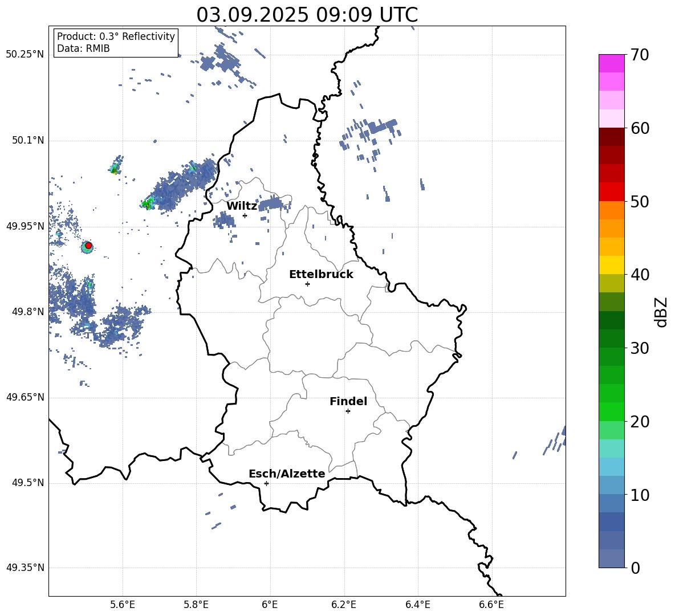This screenshot has height=616, width=675.
Task: Click the 49.65°N latitude tick label
Action: coord(25,397)
